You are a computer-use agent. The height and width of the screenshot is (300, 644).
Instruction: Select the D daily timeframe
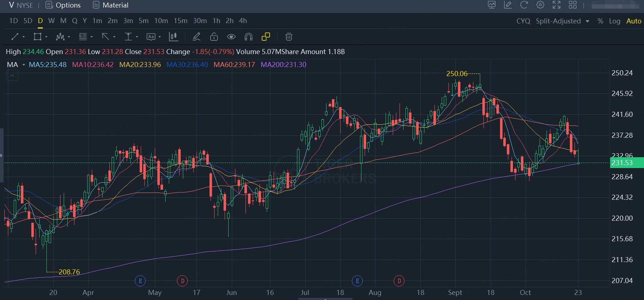40,21
